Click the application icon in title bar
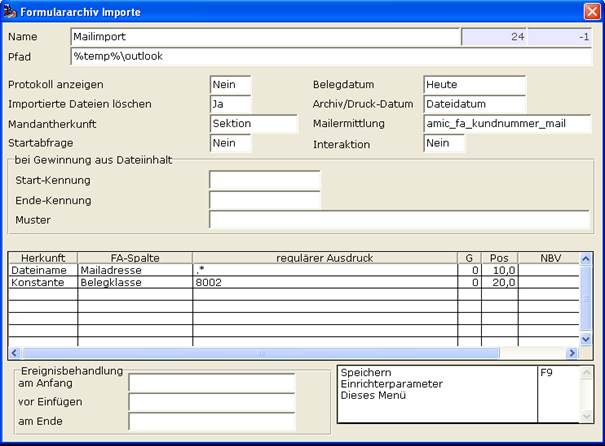The height and width of the screenshot is (446, 605). (x=9, y=12)
